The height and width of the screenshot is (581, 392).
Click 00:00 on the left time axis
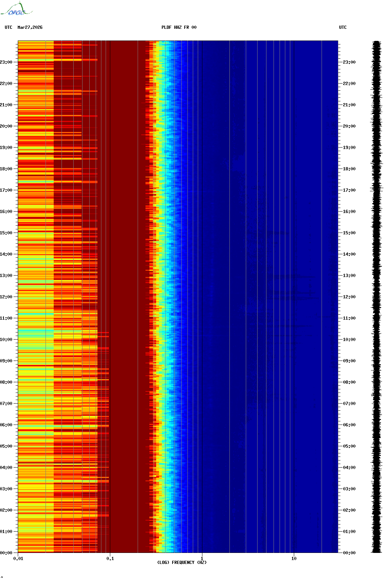[6, 553]
